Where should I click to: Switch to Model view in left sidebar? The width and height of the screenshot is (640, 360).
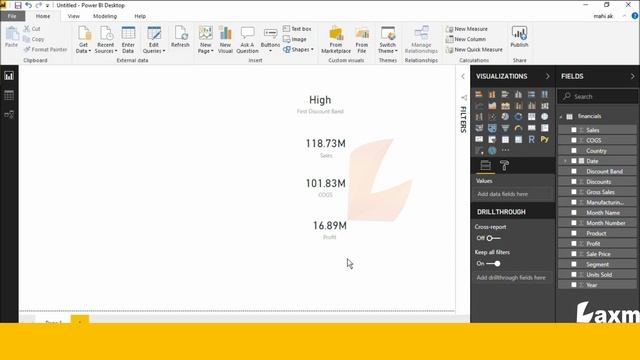point(9,115)
